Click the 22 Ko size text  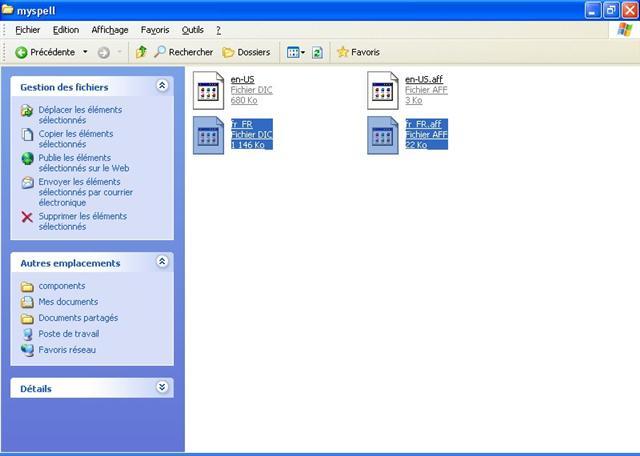[416, 145]
